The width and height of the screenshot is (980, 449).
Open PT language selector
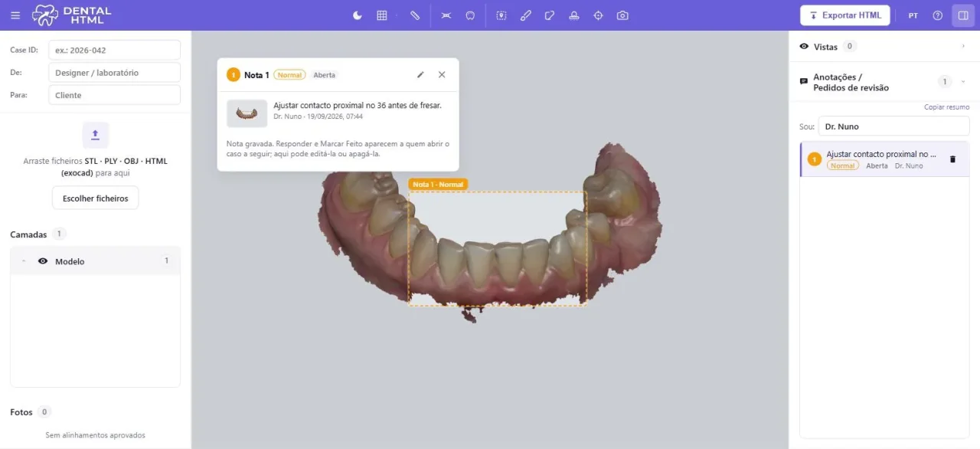(x=913, y=15)
